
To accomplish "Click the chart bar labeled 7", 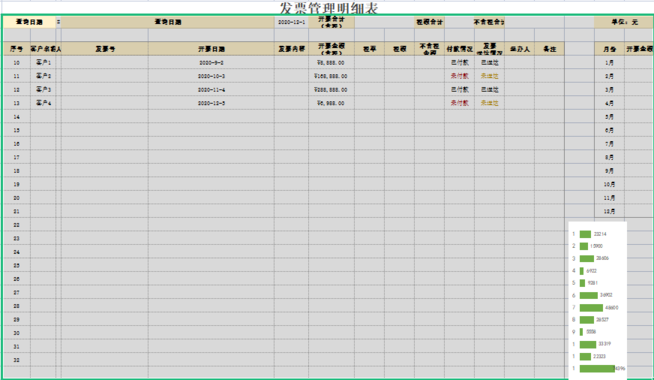I will tap(591, 308).
